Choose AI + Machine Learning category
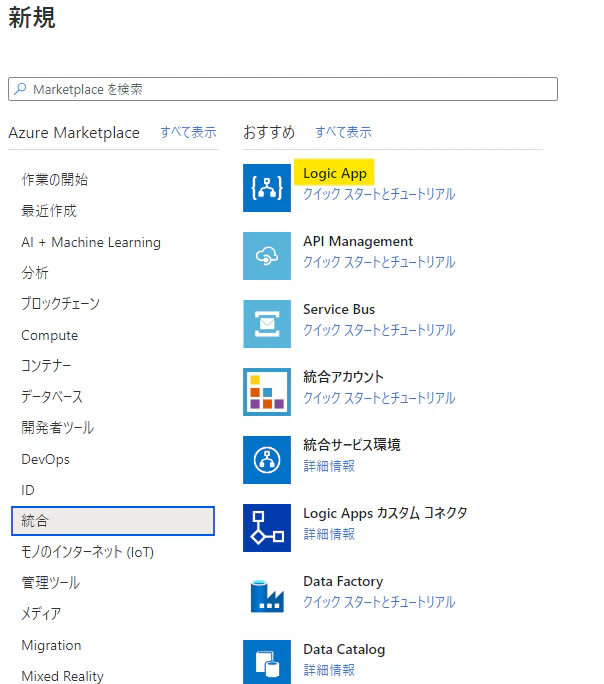 click(91, 242)
